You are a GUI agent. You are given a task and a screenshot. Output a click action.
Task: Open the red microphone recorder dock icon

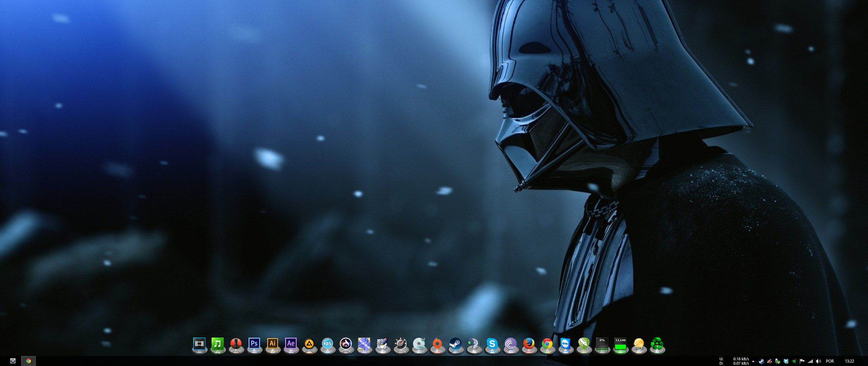pyautogui.click(x=236, y=344)
